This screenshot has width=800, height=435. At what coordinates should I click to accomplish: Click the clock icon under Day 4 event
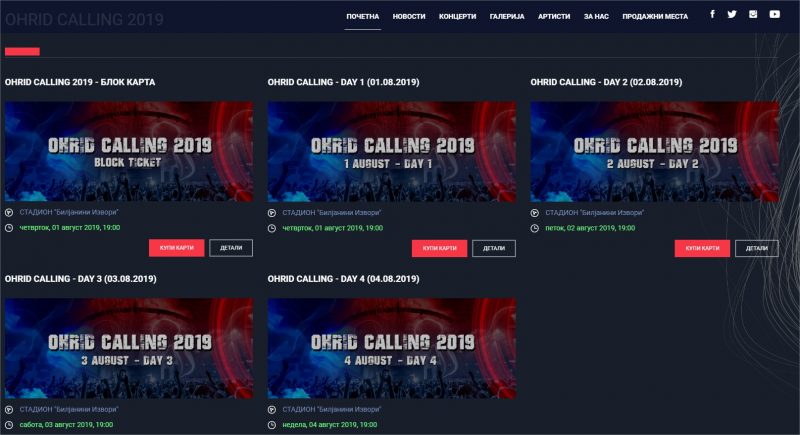[x=272, y=425]
